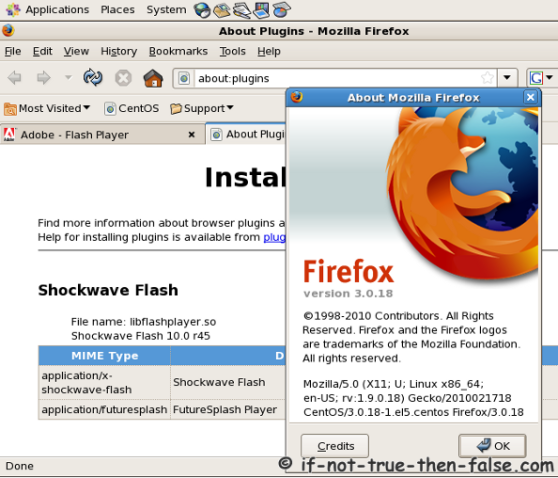Expand the Support bookmarks folder

pos(201,108)
